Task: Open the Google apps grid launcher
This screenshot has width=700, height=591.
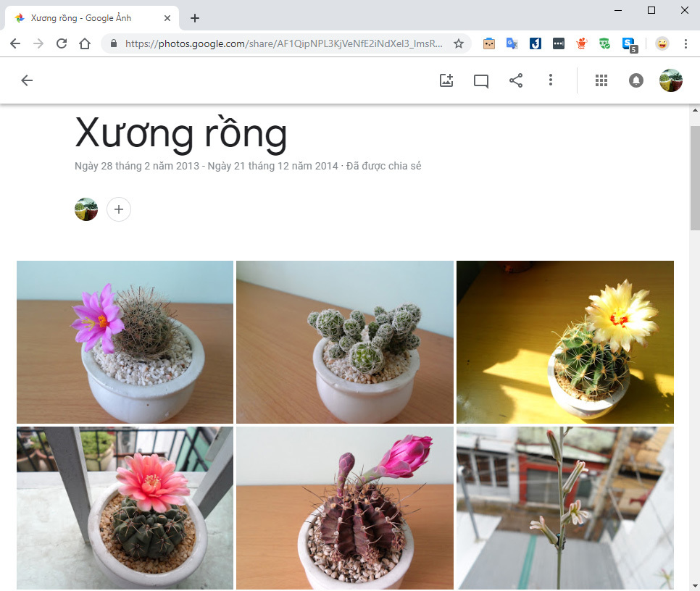Action: pyautogui.click(x=601, y=80)
